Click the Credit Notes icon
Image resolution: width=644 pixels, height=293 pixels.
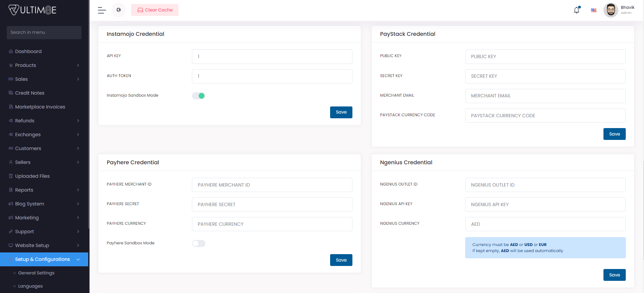[11, 93]
